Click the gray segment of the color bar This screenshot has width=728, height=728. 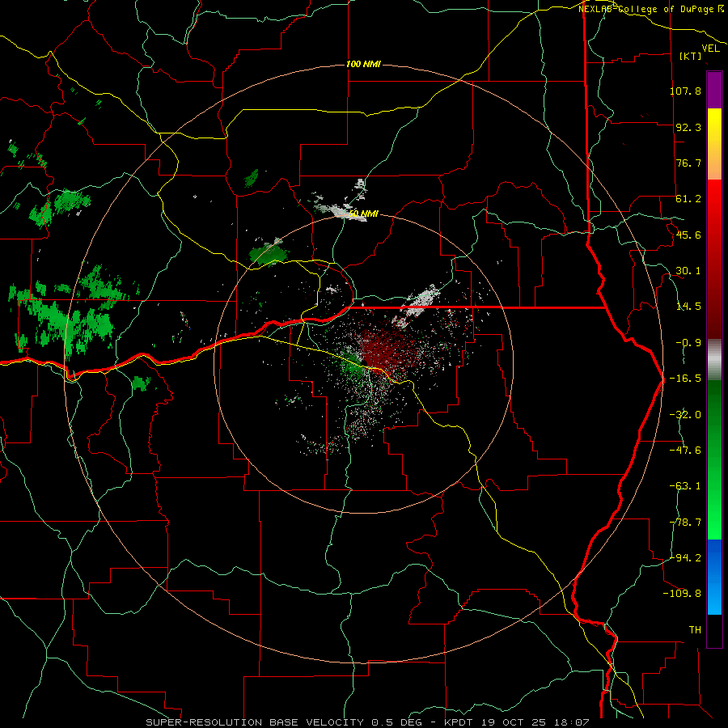(714, 360)
